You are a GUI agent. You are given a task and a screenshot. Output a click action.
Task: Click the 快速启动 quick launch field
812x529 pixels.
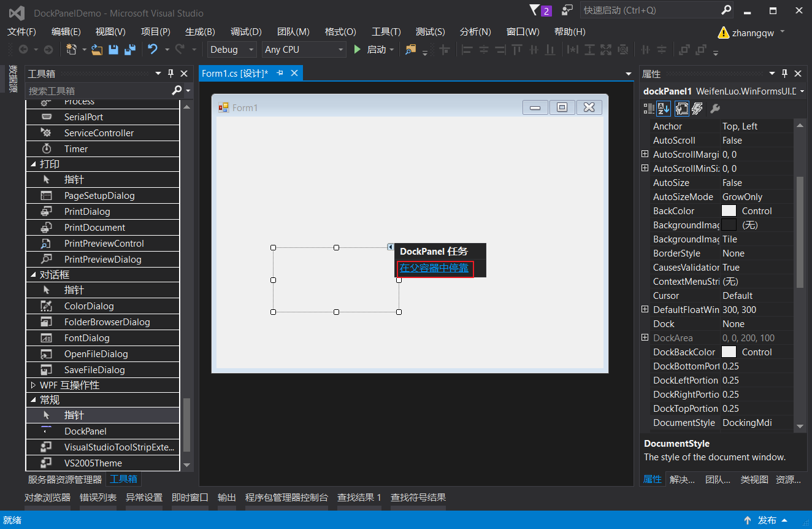click(649, 10)
